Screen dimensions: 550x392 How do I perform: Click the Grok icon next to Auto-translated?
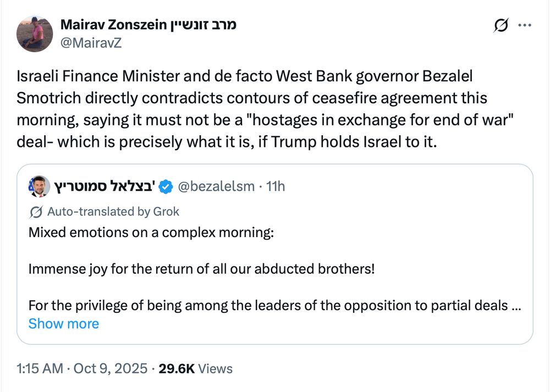pyautogui.click(x=37, y=212)
